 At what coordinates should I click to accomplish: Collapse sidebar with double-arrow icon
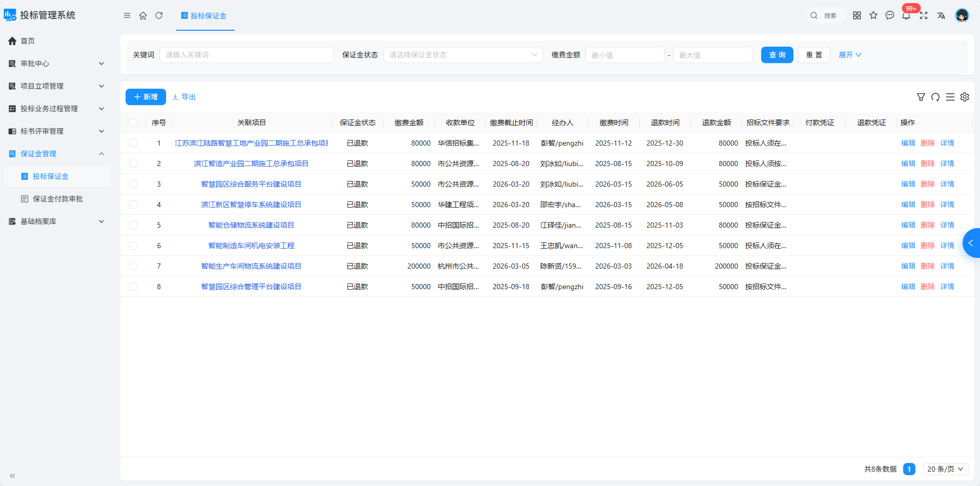click(x=12, y=476)
